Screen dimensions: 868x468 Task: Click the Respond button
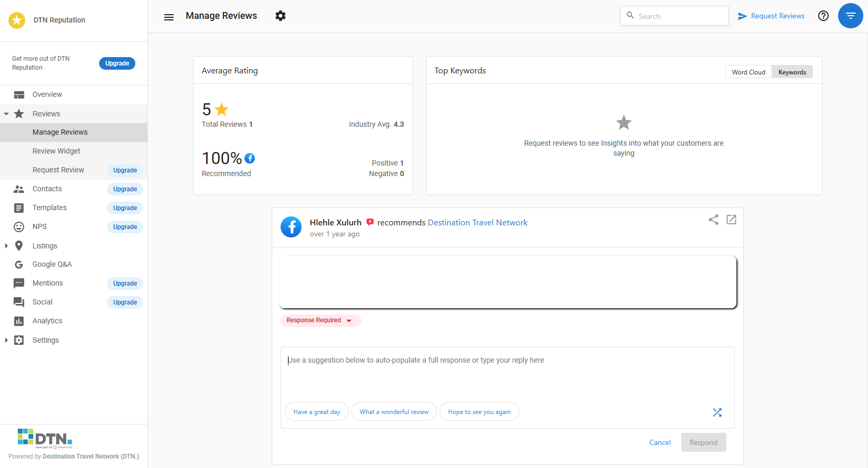pyautogui.click(x=703, y=443)
